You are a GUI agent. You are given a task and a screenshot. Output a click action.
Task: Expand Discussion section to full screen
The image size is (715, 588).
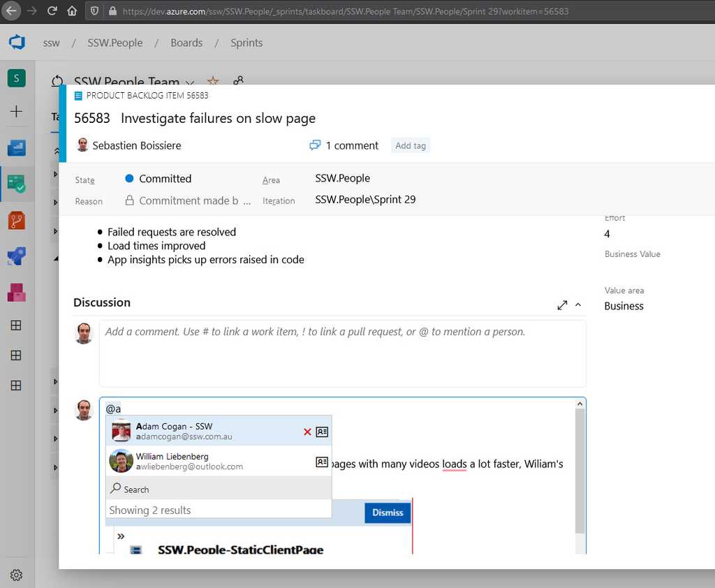click(562, 305)
